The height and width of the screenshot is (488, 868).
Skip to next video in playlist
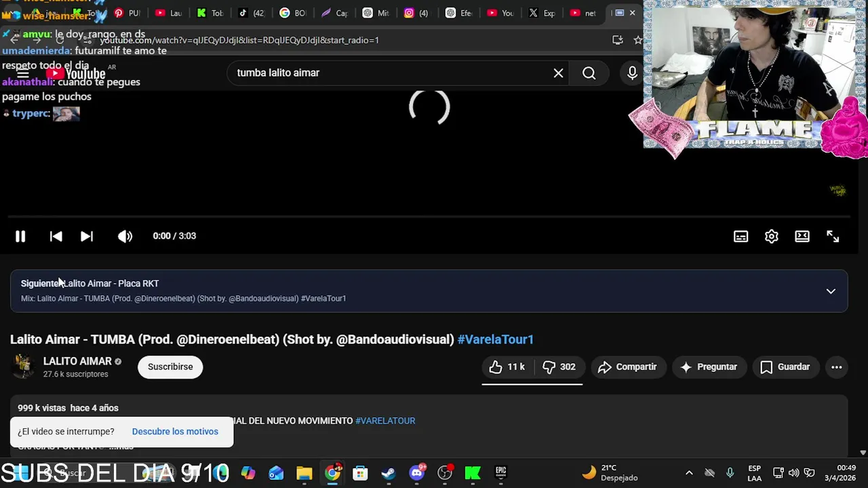(x=87, y=236)
